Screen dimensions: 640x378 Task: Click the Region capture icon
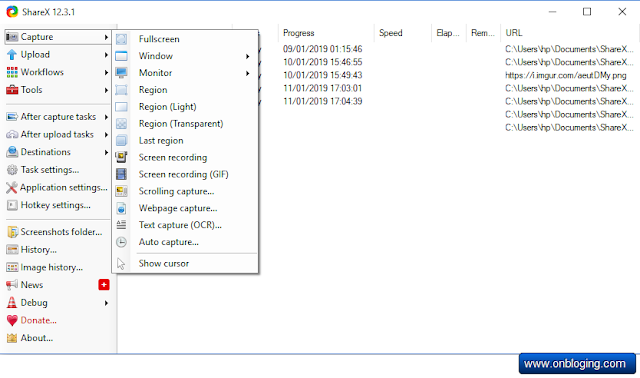click(121, 90)
